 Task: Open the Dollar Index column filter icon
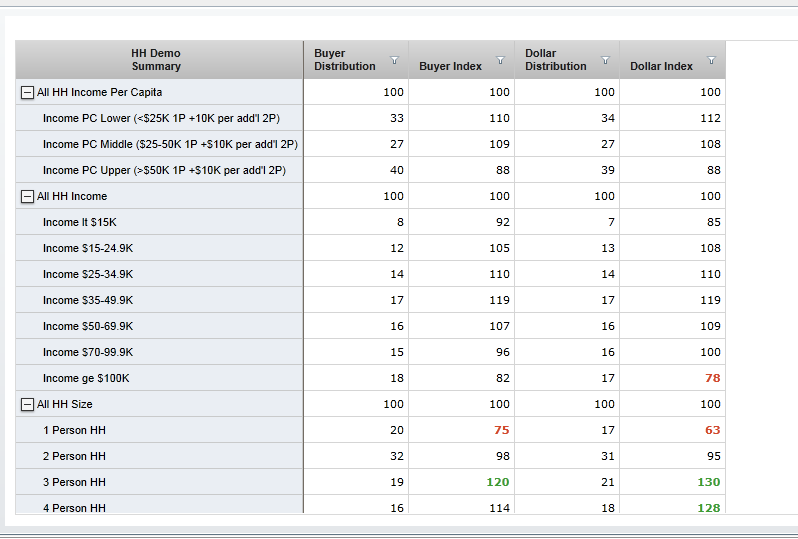tap(711, 60)
